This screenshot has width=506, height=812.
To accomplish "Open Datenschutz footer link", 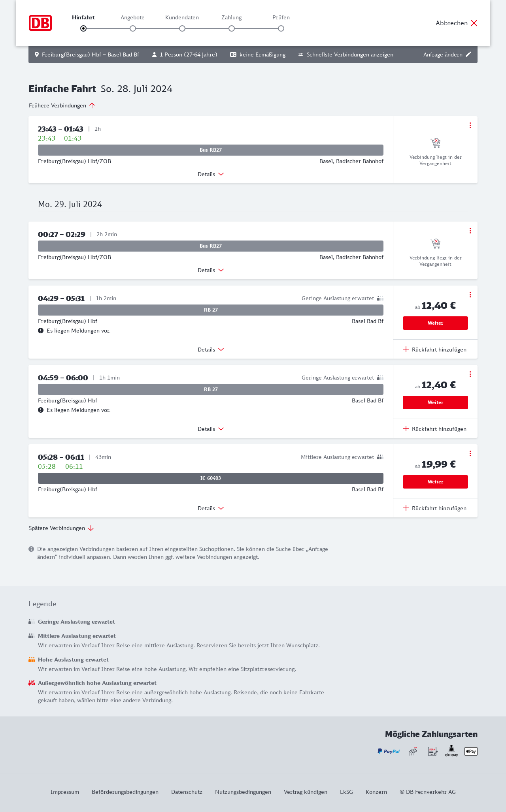I will [187, 792].
